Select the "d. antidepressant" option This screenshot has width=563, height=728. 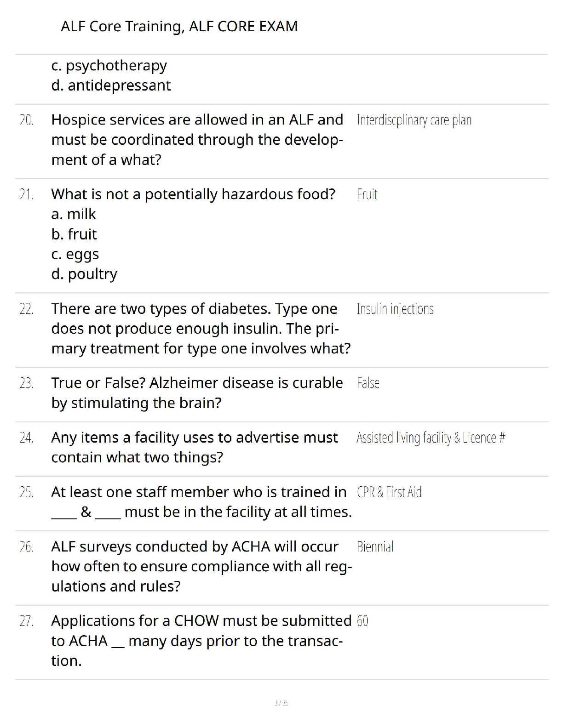tap(111, 85)
